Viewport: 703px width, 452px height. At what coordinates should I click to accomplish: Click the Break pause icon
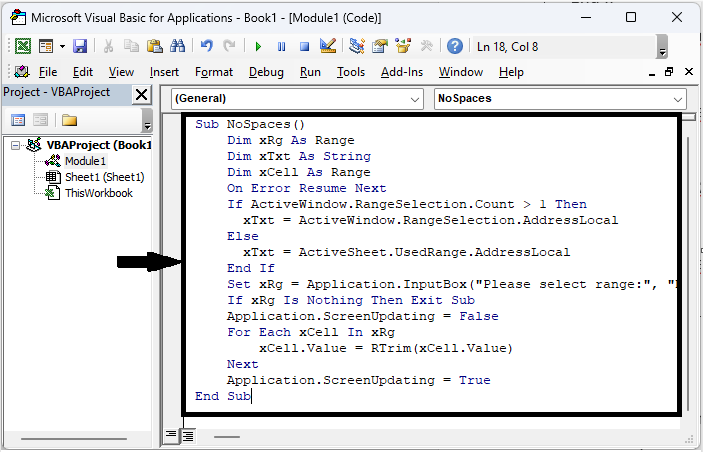[x=282, y=46]
